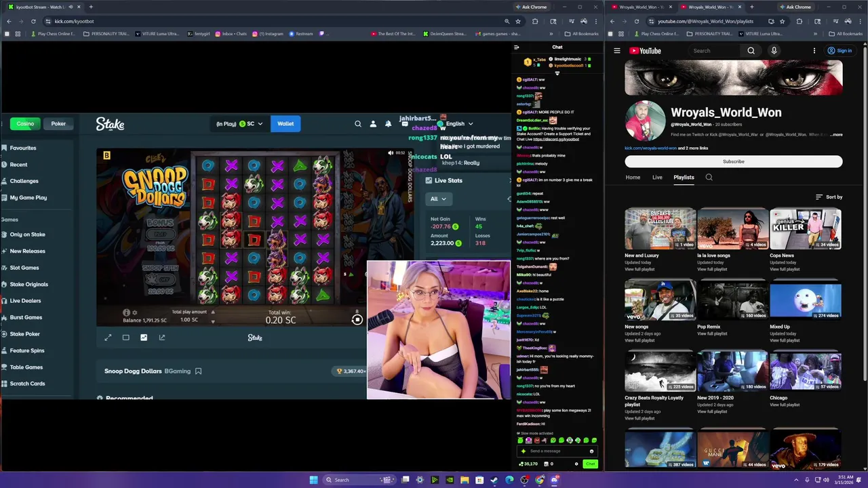Open slot game info icon
868x488 pixels.
(x=126, y=312)
